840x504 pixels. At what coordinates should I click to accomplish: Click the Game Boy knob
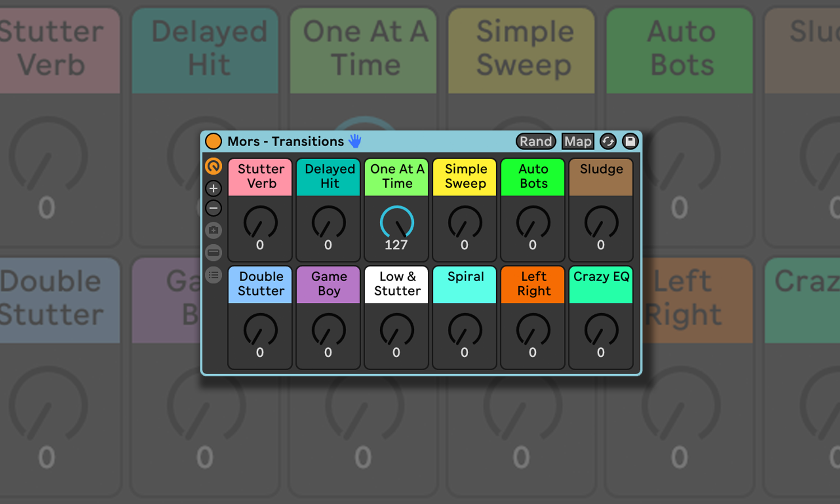[x=329, y=329]
